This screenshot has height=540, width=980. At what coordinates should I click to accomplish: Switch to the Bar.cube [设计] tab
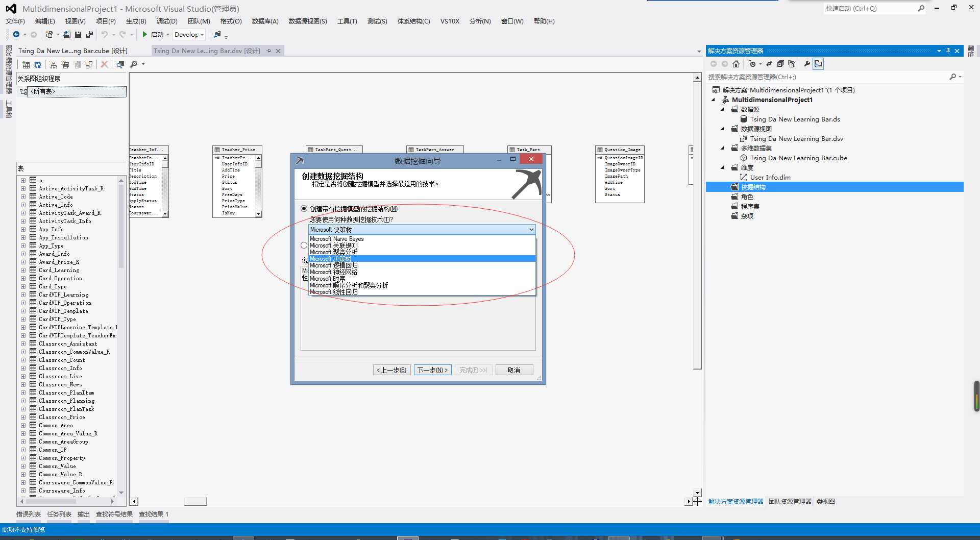[73, 51]
